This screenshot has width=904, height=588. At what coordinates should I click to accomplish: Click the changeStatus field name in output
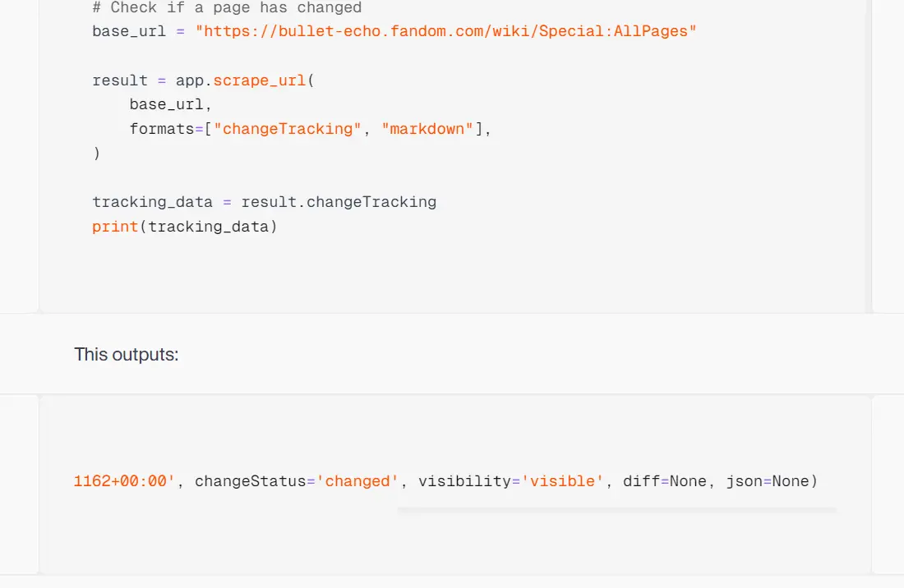point(250,481)
